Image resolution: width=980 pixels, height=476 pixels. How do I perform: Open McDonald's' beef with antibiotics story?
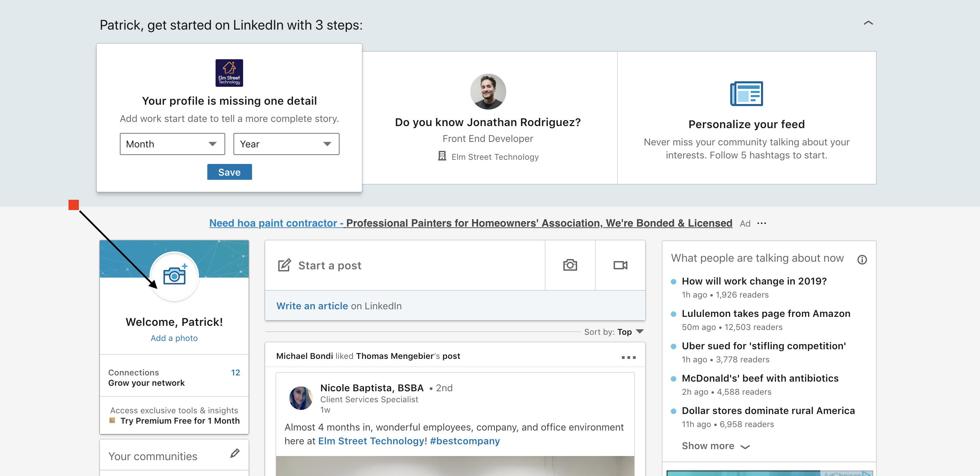[x=760, y=378]
